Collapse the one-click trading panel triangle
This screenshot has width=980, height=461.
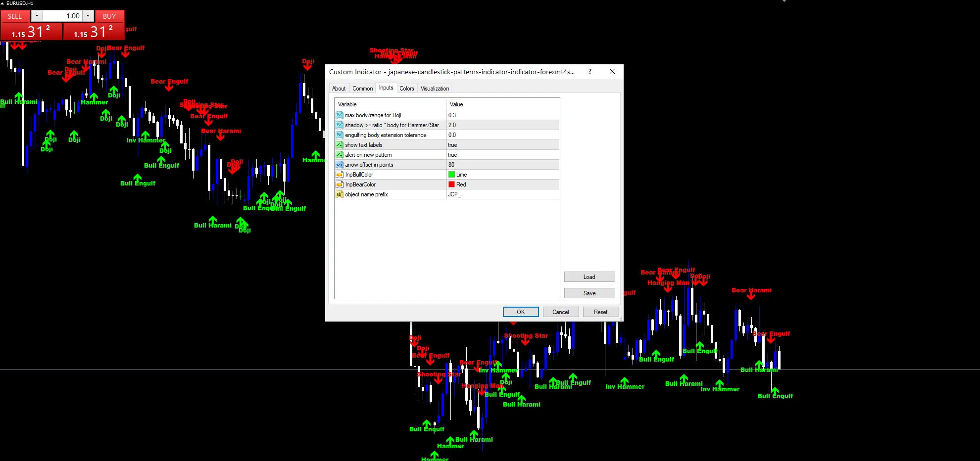coord(2,3)
